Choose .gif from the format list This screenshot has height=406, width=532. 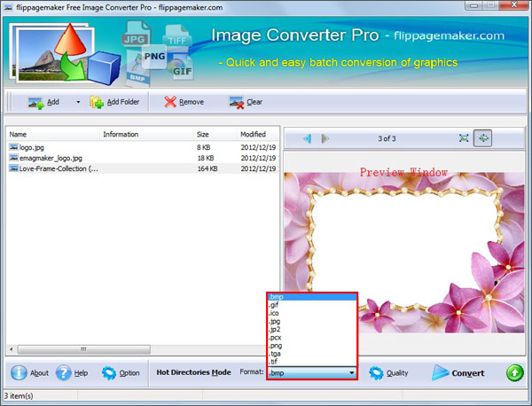tap(312, 305)
